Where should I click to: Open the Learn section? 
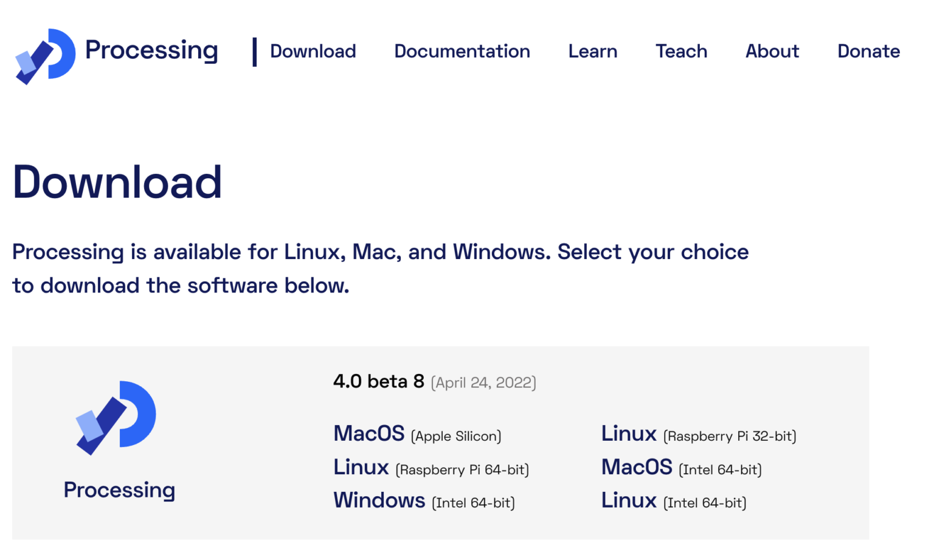point(592,52)
